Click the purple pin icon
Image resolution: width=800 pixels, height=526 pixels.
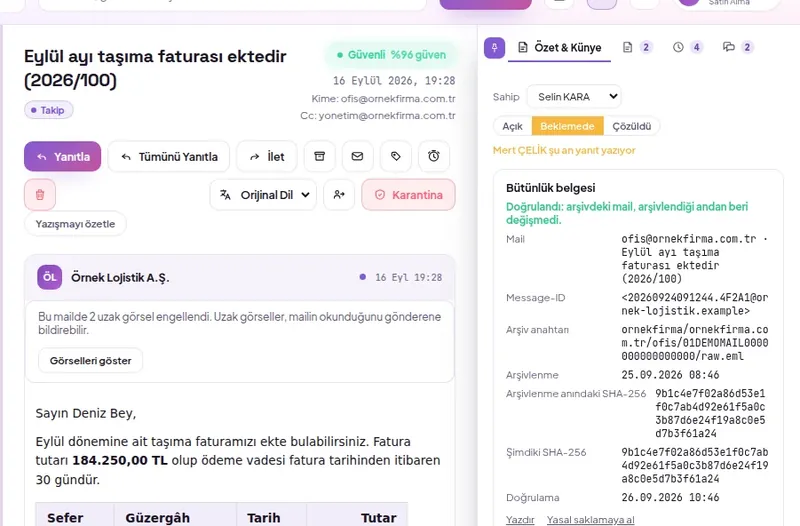point(494,48)
